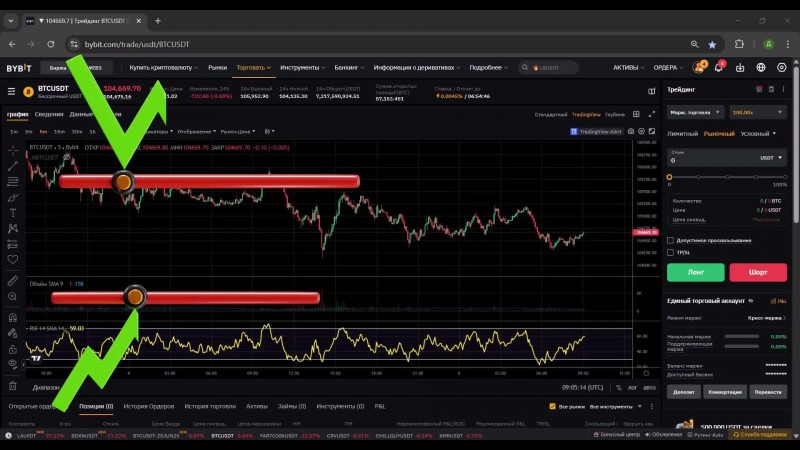
Task: Expand the Условный order type dropdown
Action: pyautogui.click(x=758, y=133)
